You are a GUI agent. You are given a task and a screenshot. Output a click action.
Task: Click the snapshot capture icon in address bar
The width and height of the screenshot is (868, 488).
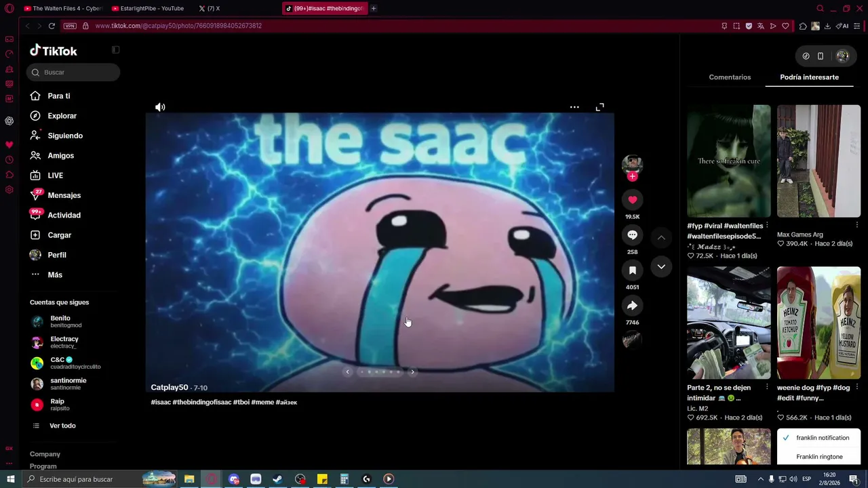(x=736, y=26)
